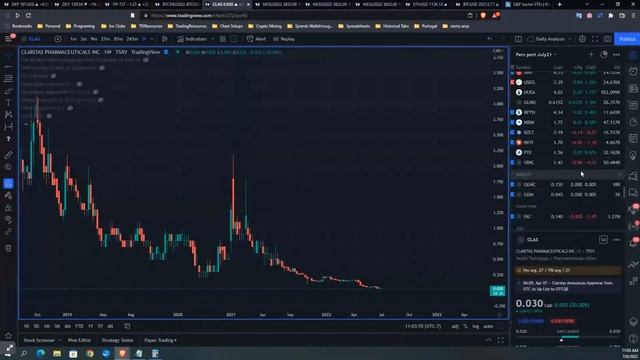The width and height of the screenshot is (640, 360).
Task: Open the watchlist three-dots menu
Action: click(x=616, y=54)
